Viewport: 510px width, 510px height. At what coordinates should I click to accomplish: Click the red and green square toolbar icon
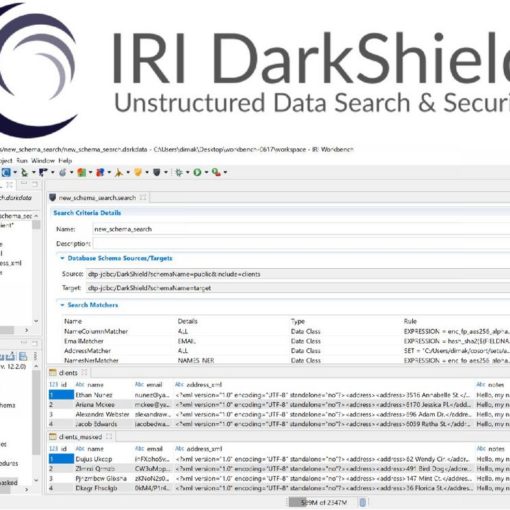tap(82, 172)
